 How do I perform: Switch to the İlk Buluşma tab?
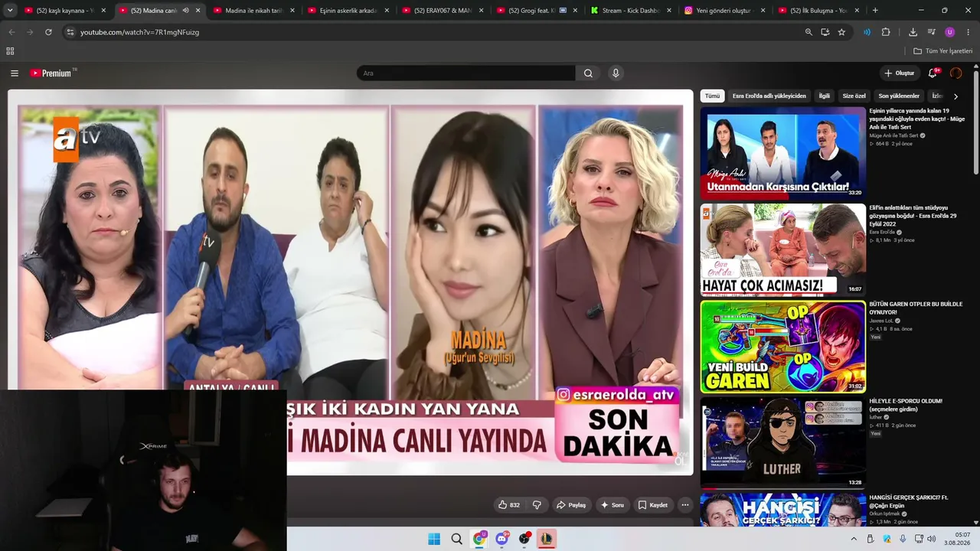819,11
